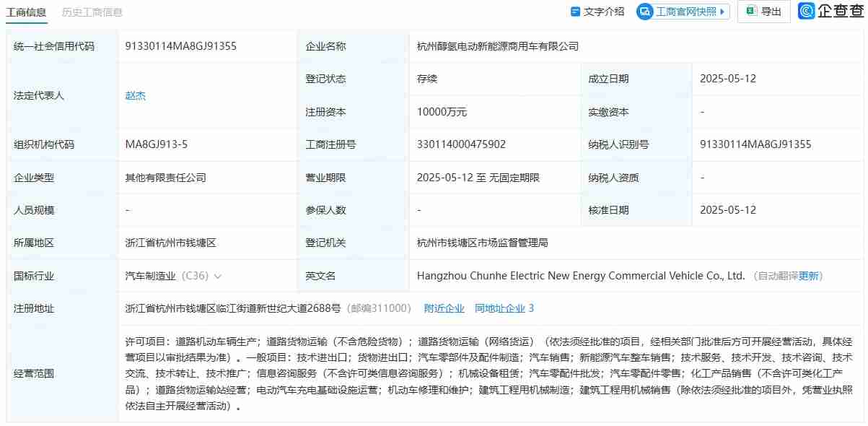Image resolution: width=868 pixels, height=426 pixels.
Task: Click the English company name text
Action: coord(582,275)
